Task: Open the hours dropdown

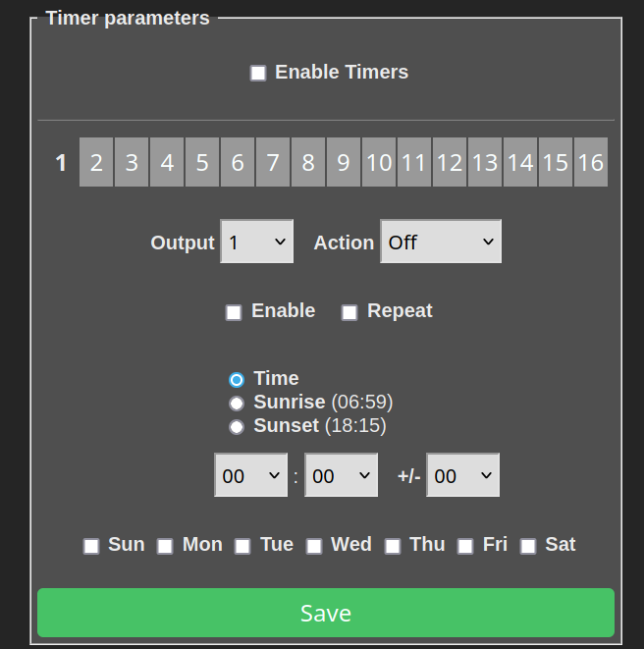Action: tap(250, 475)
